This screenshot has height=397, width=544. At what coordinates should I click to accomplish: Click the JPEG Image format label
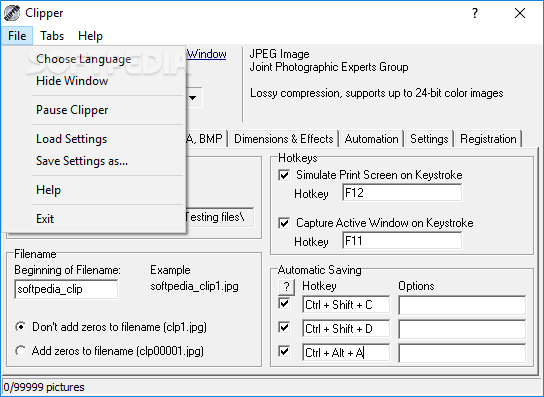pos(279,54)
